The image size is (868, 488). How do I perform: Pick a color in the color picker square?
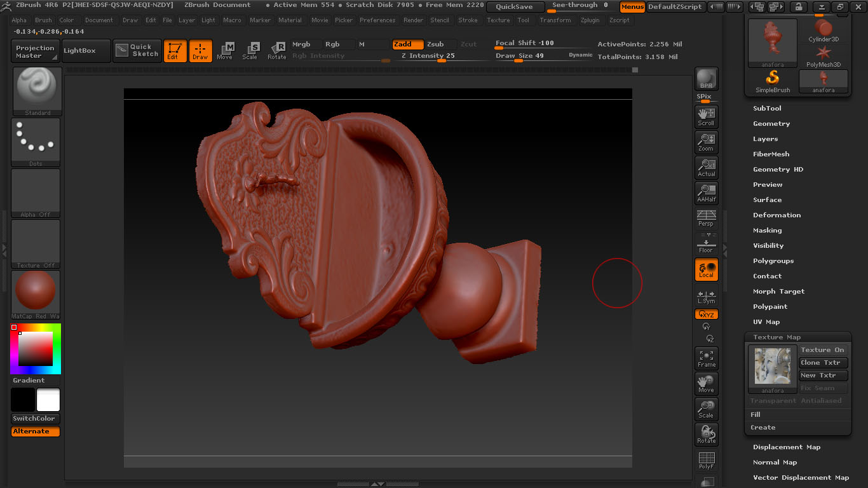coord(36,349)
